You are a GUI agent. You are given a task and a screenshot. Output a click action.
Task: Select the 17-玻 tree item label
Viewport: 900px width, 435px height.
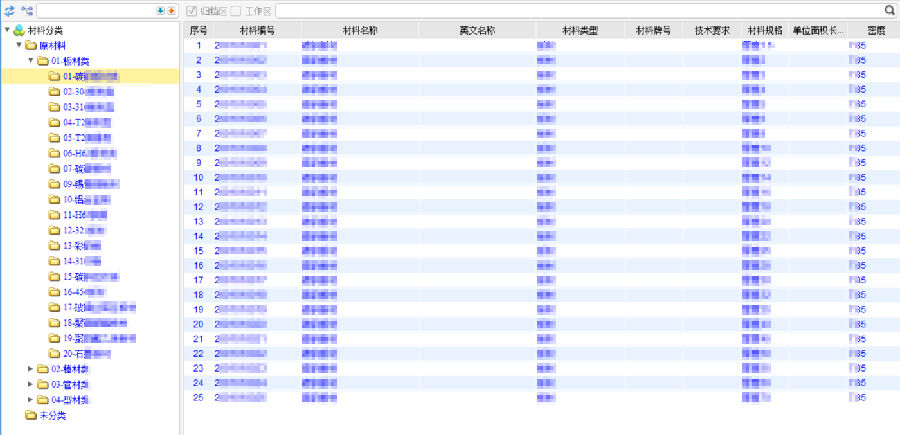99,307
